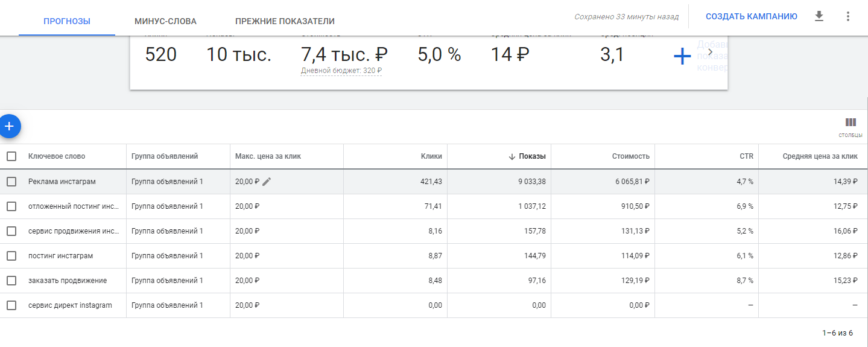Switch to the Прогнозы tab
Viewport: 868px width, 347px height.
[x=67, y=21]
